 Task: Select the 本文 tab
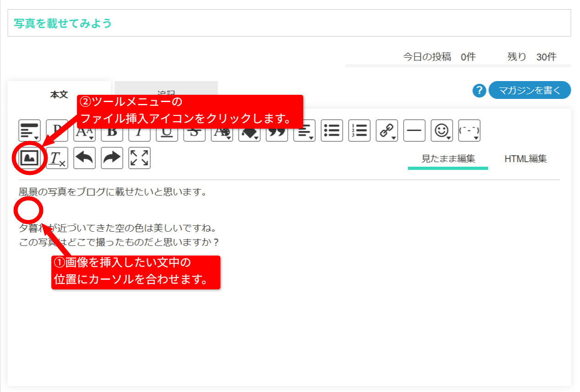click(x=59, y=94)
